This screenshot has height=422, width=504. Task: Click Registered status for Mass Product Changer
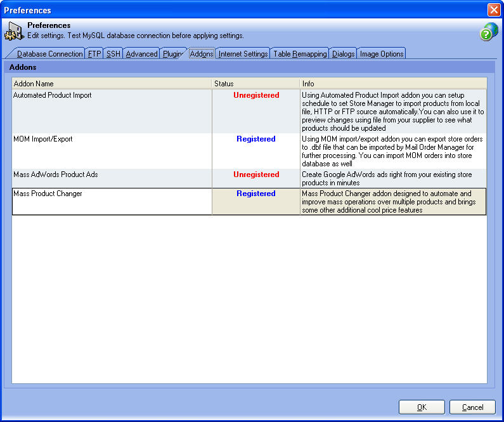tap(256, 194)
